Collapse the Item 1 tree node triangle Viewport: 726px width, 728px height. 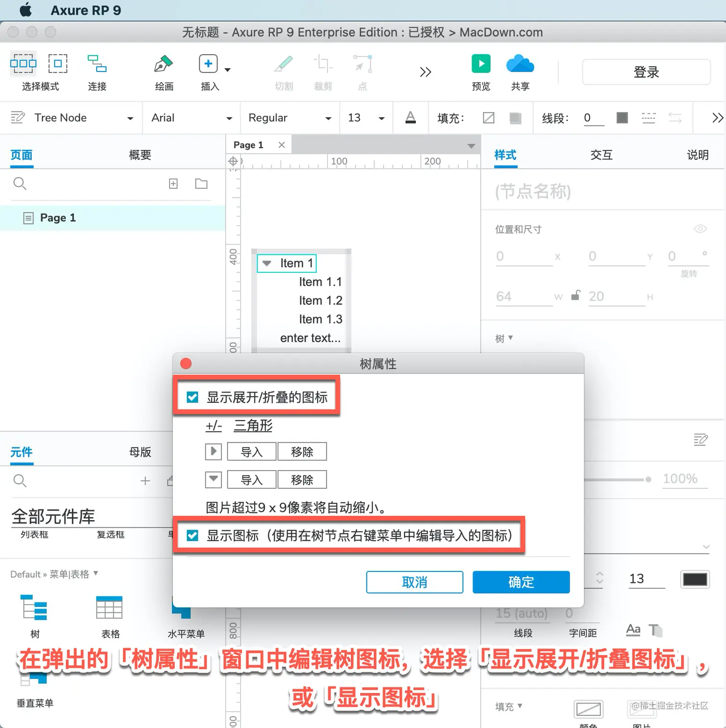(x=267, y=263)
